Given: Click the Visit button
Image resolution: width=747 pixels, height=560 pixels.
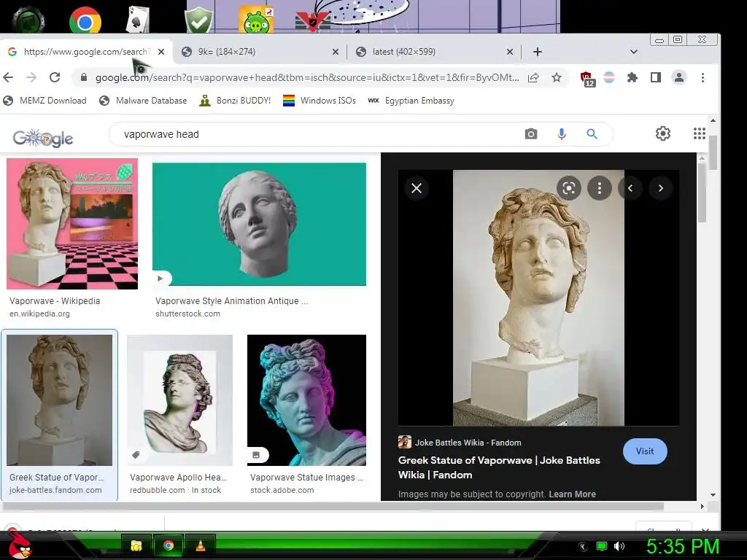Looking at the screenshot, I should tap(645, 451).
